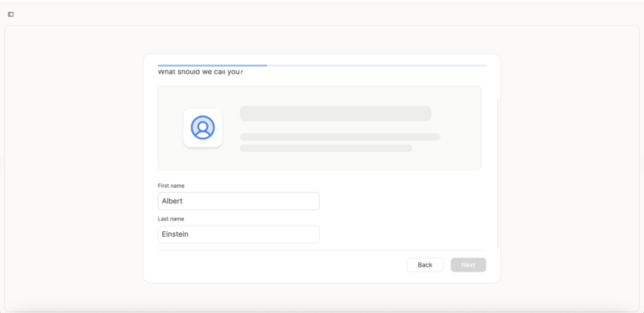Image resolution: width=644 pixels, height=313 pixels.
Task: Click the longer thin placeholder line in preview
Action: [340, 137]
